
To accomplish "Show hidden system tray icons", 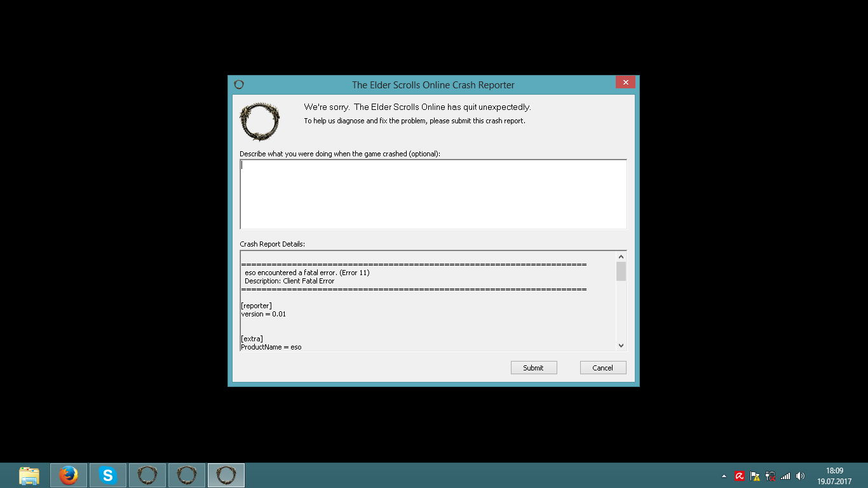I will pos(724,476).
